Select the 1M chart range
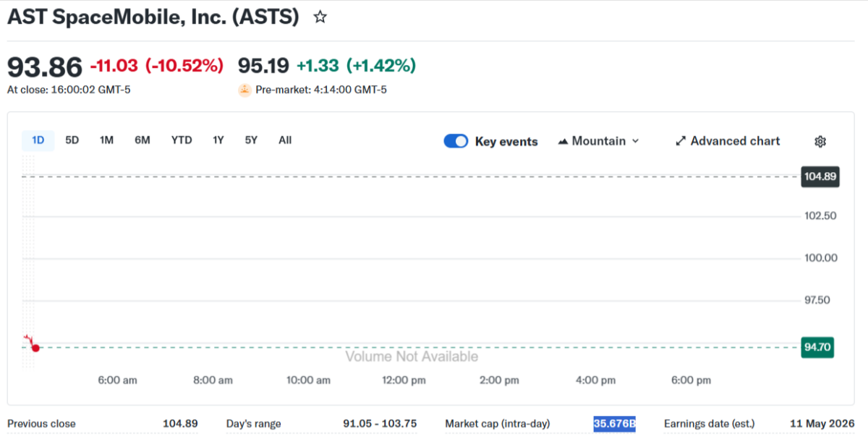This screenshot has width=868, height=439. [x=106, y=140]
